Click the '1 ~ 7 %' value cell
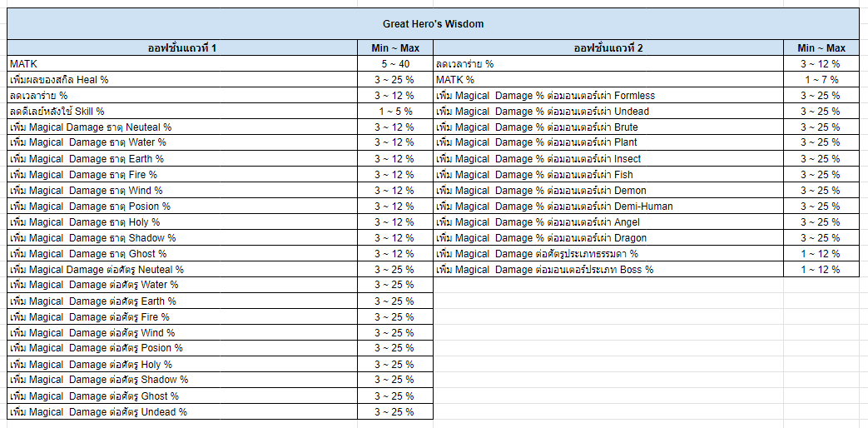The height and width of the screenshot is (428, 868). 821,80
